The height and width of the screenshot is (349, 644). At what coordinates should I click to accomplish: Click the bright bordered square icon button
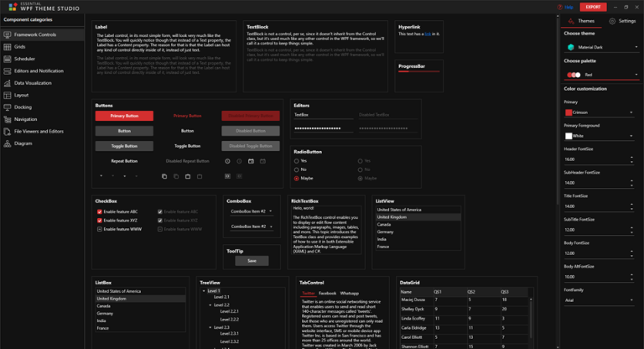click(227, 176)
